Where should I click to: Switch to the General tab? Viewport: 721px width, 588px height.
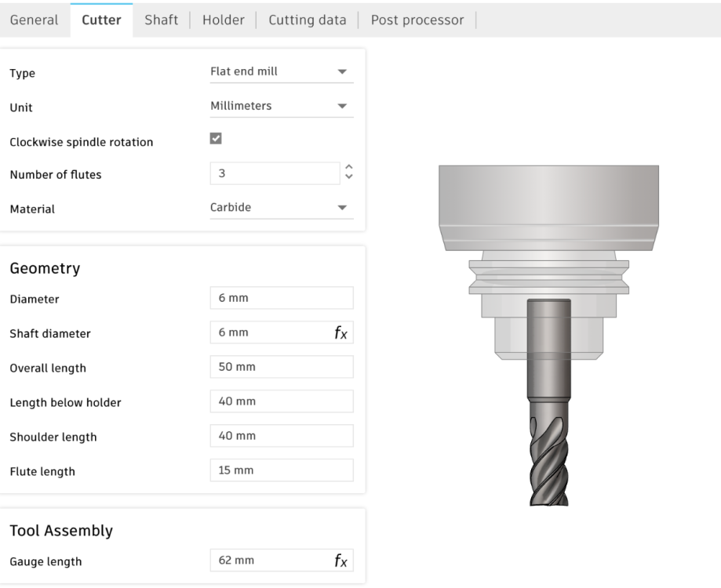click(x=34, y=20)
